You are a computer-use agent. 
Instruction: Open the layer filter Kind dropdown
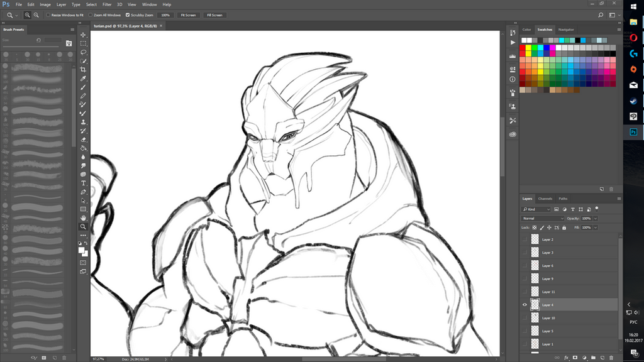[536, 209]
